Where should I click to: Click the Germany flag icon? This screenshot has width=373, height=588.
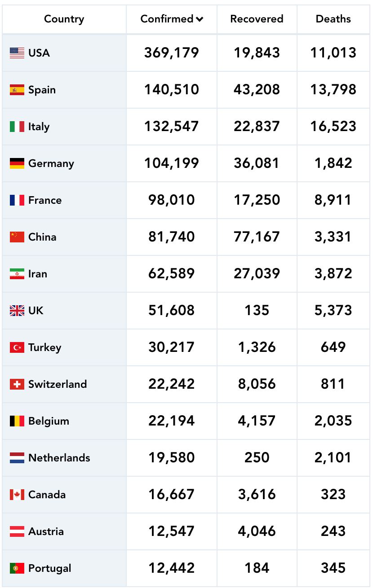pyautogui.click(x=17, y=163)
